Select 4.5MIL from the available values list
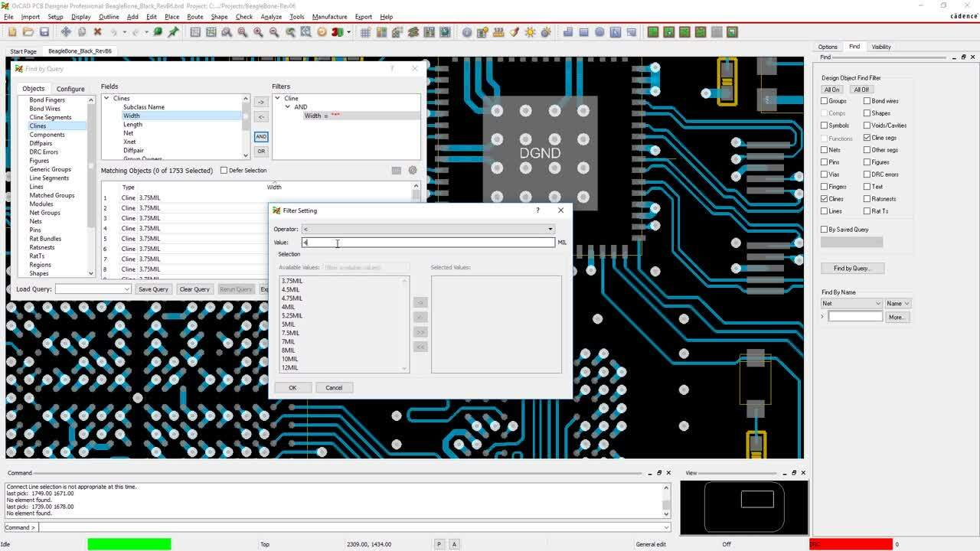This screenshot has width=980, height=551. coord(291,290)
